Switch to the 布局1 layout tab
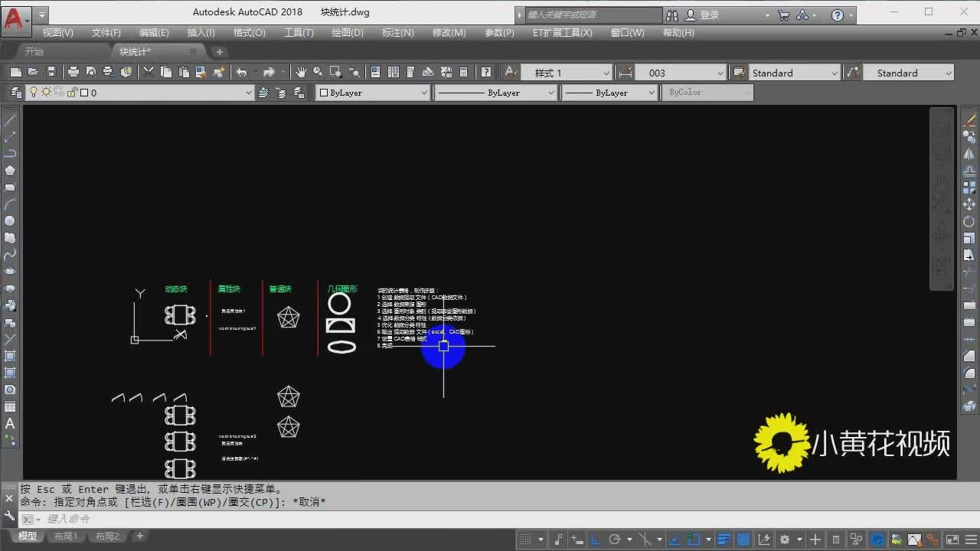Screen dimensions: 980x551 coord(66,536)
